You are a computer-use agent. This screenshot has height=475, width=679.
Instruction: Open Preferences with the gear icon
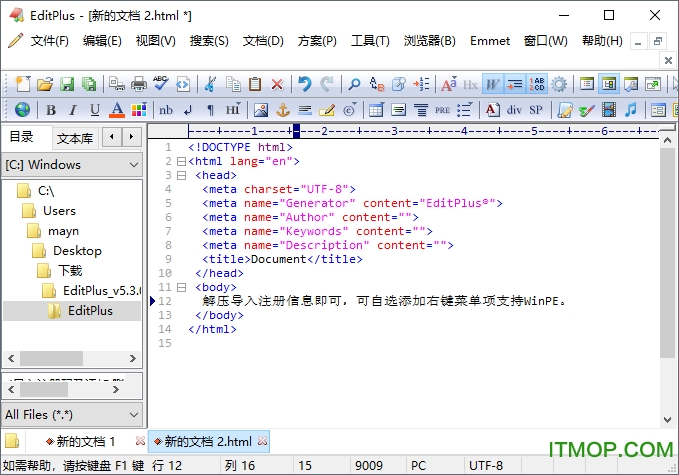tap(559, 84)
